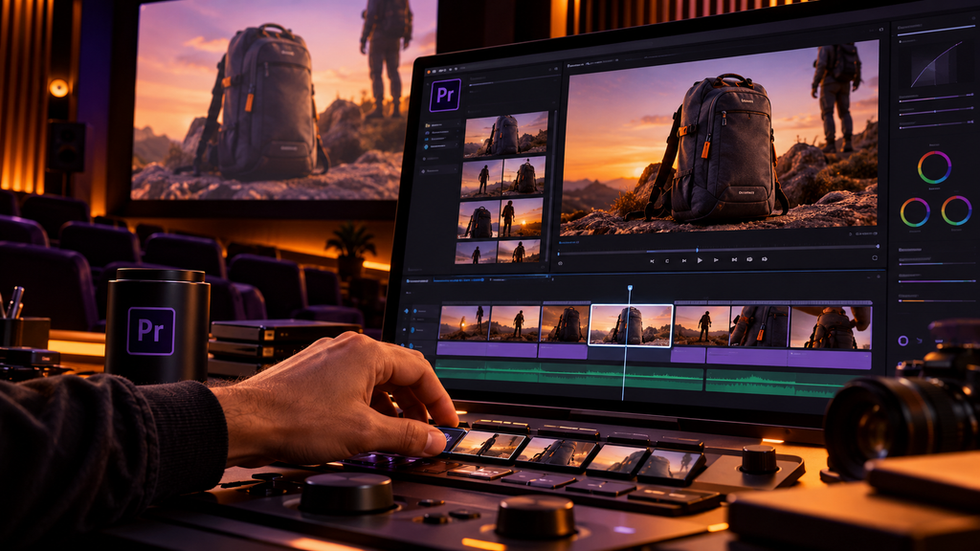The width and height of the screenshot is (980, 551).
Task: Adjust the first slider below the curves graph
Action: pos(936,98)
